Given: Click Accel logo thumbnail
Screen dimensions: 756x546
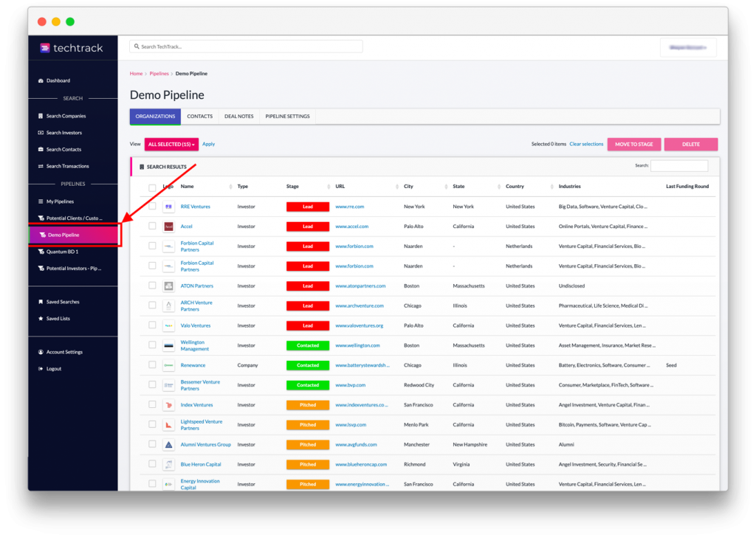Looking at the screenshot, I should (x=168, y=227).
